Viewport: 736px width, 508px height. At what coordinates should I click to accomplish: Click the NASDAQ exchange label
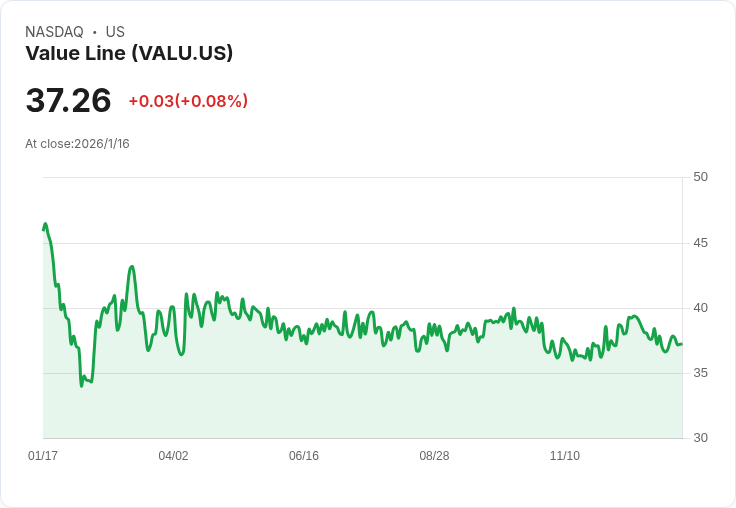point(54,32)
